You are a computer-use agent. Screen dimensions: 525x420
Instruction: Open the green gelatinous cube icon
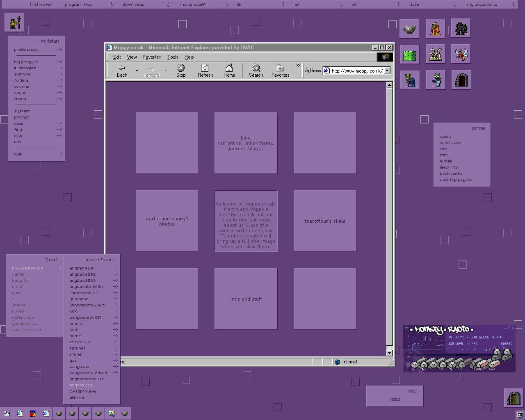pos(409,55)
